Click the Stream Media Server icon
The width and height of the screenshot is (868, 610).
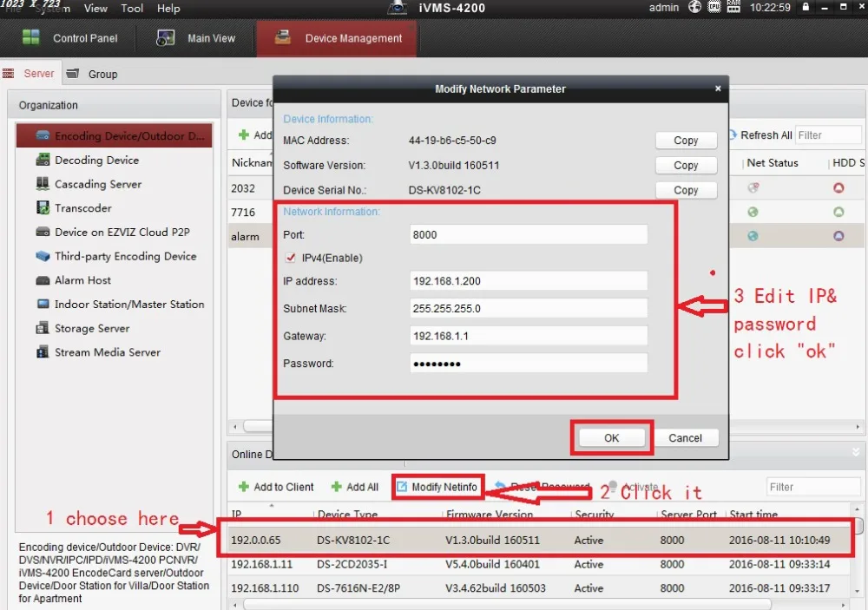pos(43,352)
